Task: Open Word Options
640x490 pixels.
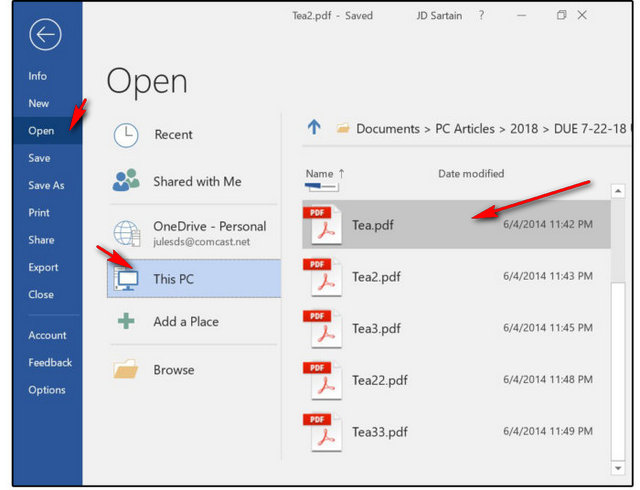Action: point(47,390)
